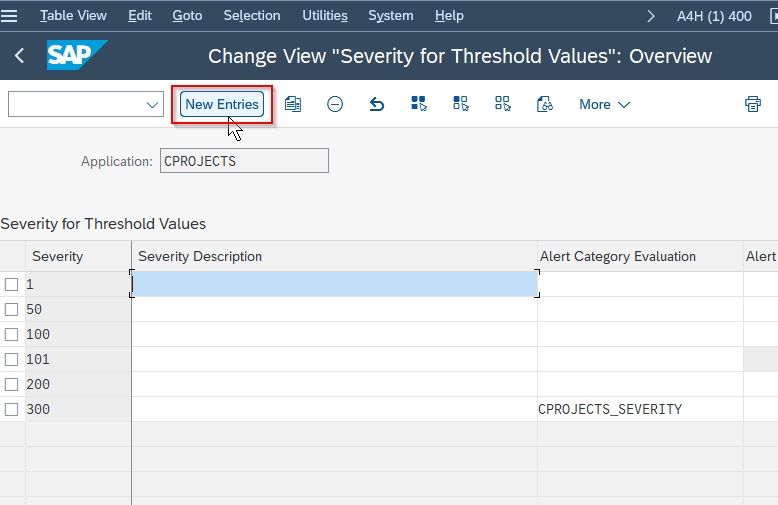Expand the More toolbar menu
Viewport: 778px width, 505px height.
604,104
